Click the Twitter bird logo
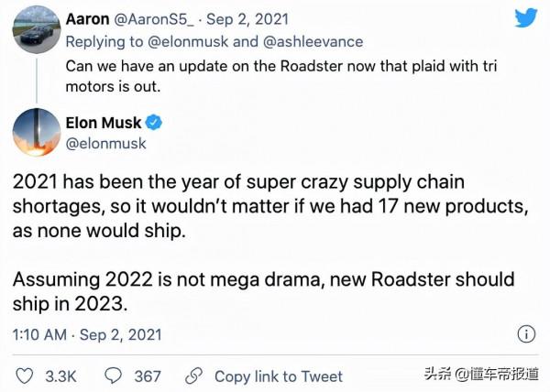550x392 pixels. tap(524, 19)
